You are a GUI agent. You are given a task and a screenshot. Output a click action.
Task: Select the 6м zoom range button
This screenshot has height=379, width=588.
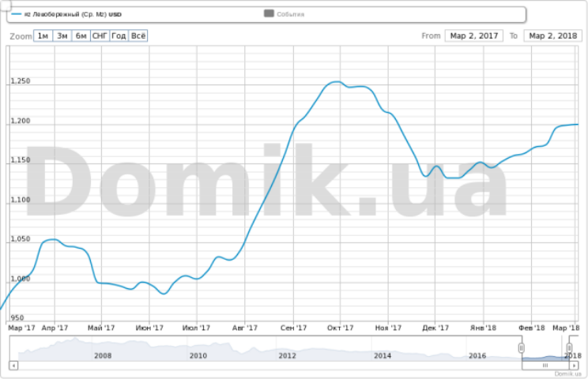(x=81, y=36)
